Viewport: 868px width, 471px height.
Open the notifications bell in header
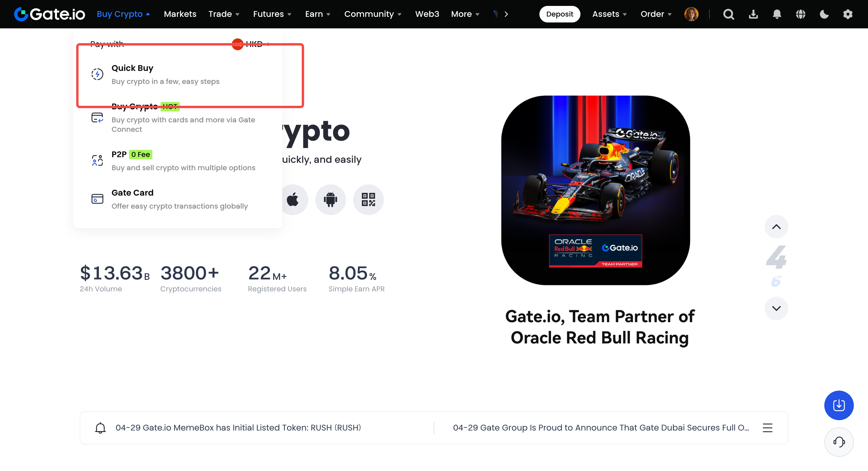(777, 14)
